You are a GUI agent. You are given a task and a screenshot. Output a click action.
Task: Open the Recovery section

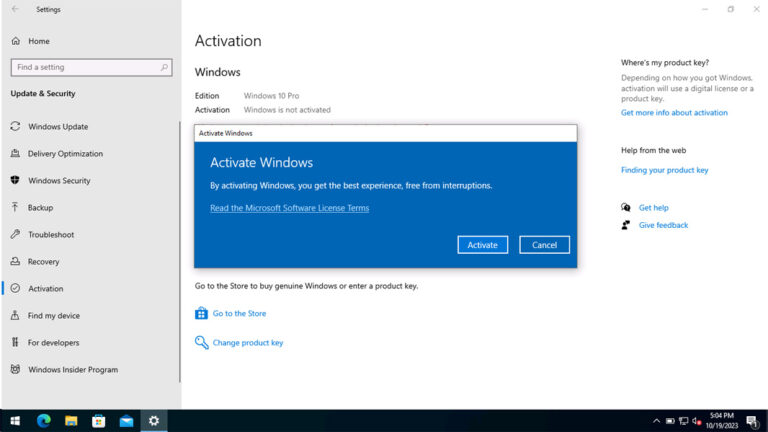tap(43, 262)
